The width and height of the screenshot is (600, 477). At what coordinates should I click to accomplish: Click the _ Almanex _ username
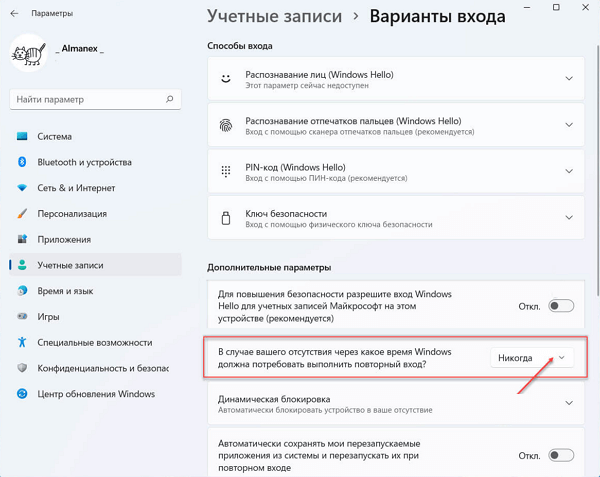point(80,49)
